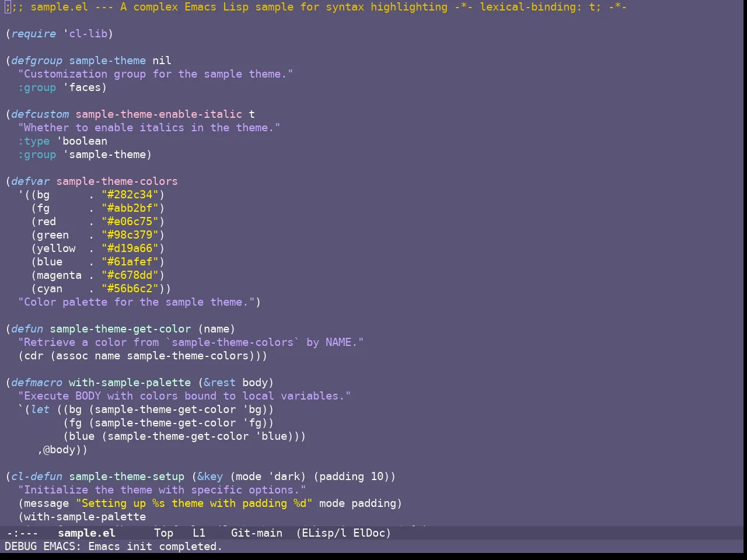The image size is (747, 560).
Task: Click the 'message' function call
Action: coord(47,503)
